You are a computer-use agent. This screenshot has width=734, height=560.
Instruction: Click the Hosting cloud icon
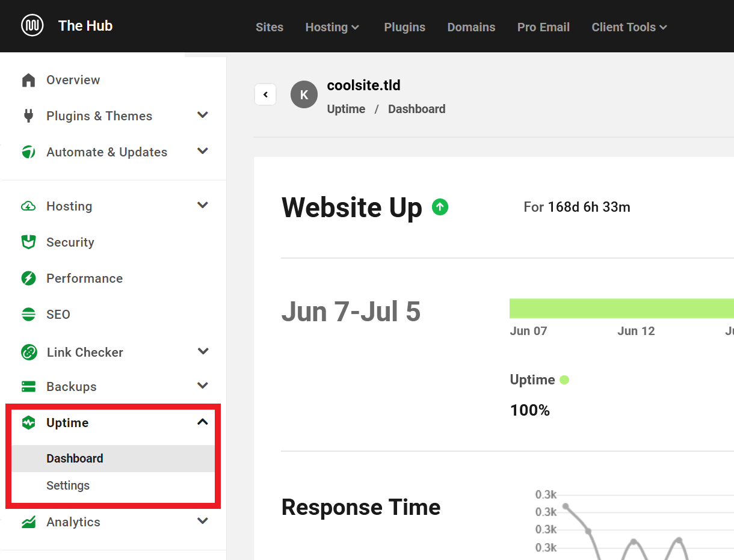28,206
